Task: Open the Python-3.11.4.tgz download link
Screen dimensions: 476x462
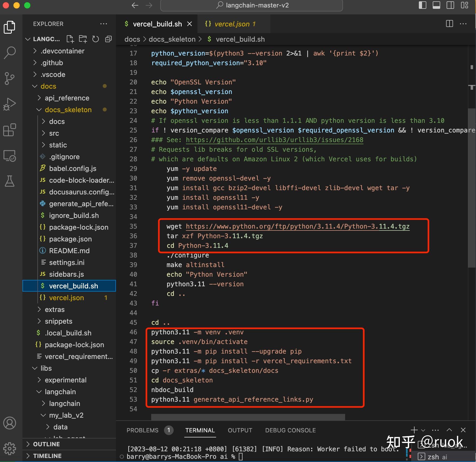Action: 297,226
